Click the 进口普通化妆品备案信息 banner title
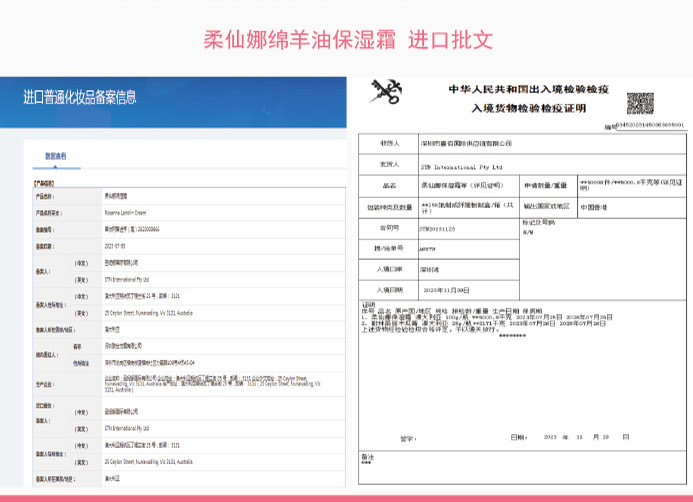693x502 pixels. (x=80, y=97)
